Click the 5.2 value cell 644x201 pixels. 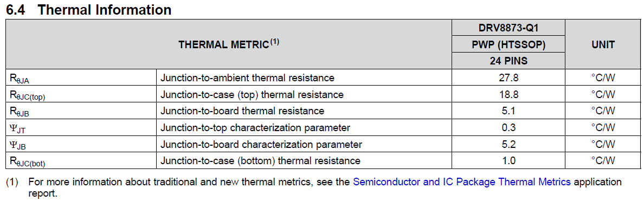point(508,145)
